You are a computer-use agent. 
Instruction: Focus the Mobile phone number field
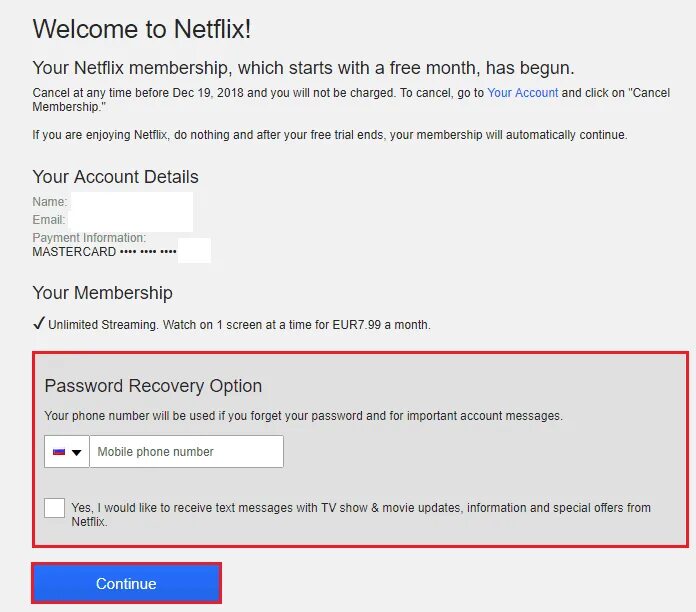tap(187, 452)
